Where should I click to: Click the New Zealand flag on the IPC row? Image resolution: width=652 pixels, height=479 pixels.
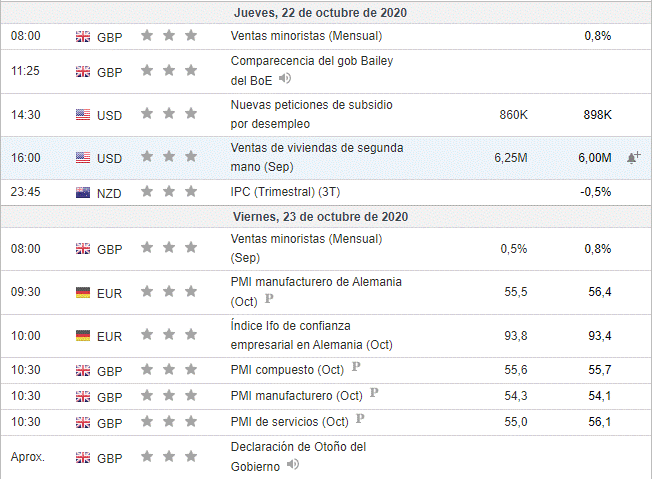[x=83, y=191]
